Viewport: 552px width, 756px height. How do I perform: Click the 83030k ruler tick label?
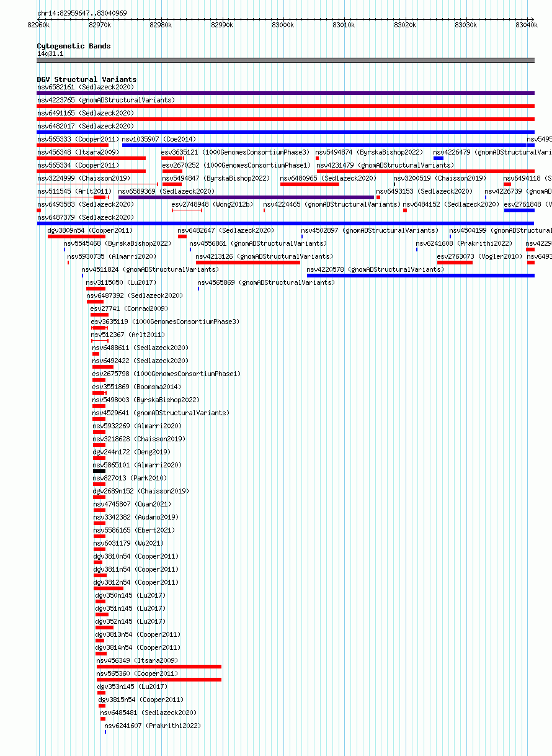(466, 25)
